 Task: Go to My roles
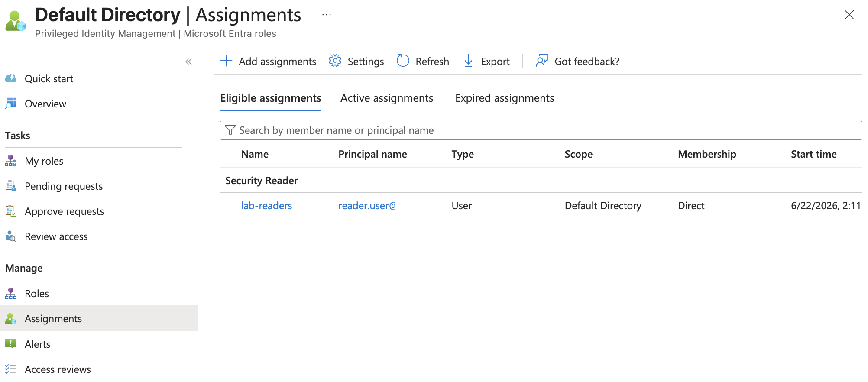click(44, 161)
